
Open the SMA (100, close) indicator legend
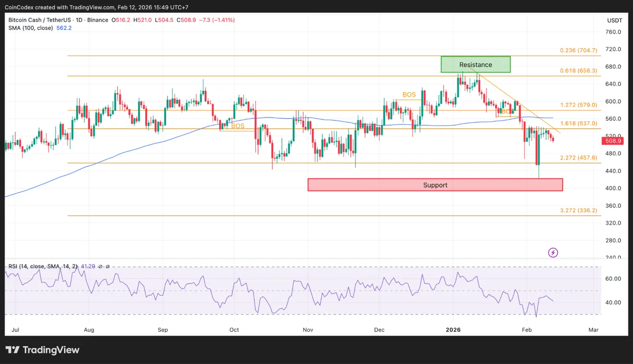31,28
